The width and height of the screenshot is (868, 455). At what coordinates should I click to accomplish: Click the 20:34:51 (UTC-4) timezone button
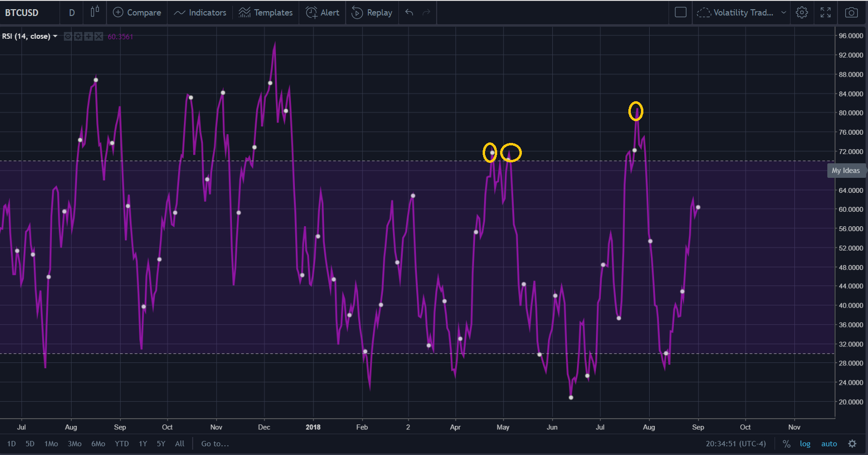736,444
